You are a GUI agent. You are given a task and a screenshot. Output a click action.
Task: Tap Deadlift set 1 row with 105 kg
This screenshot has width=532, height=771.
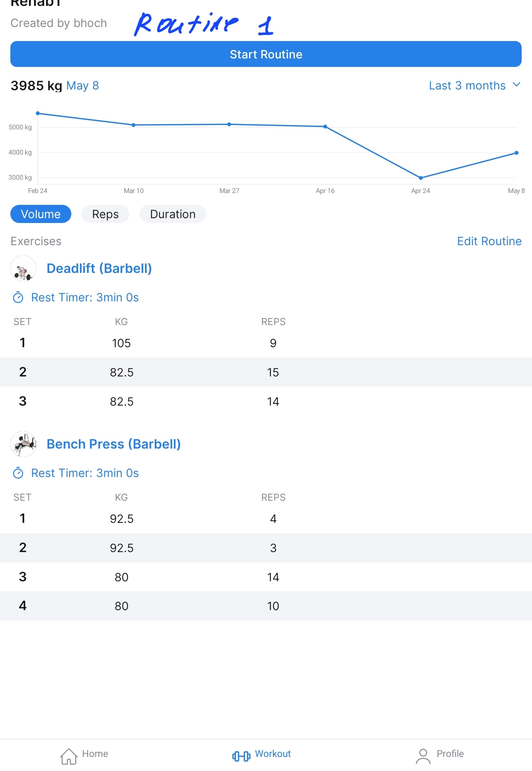(266, 343)
